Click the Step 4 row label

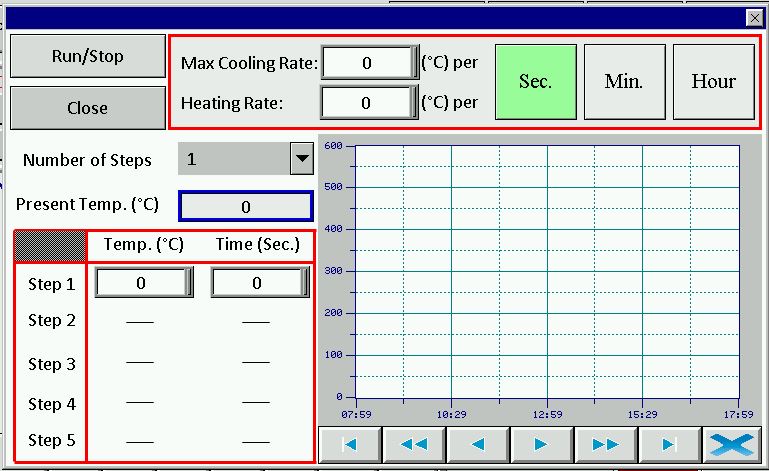pyautogui.click(x=51, y=404)
